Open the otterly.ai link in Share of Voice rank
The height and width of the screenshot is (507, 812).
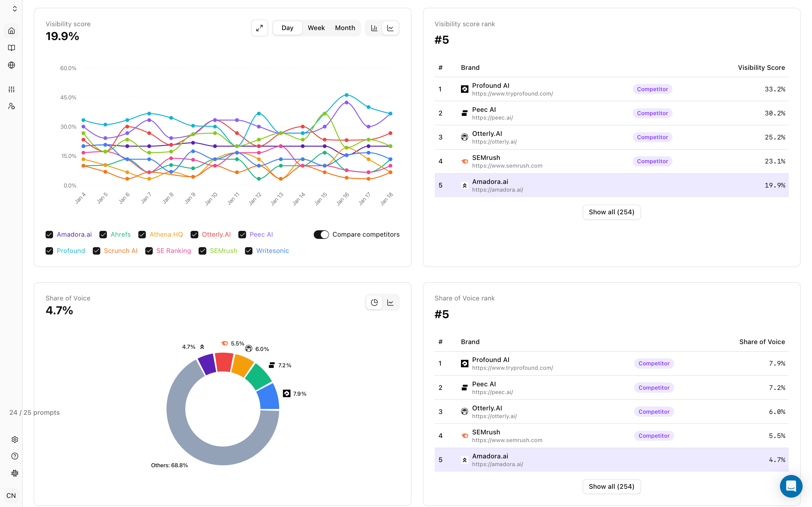[494, 416]
